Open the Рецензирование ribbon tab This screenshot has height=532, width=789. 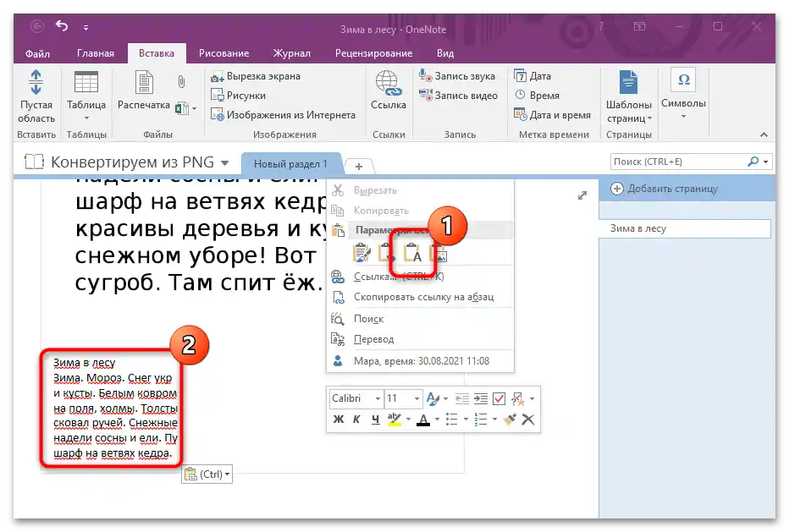[x=374, y=53]
